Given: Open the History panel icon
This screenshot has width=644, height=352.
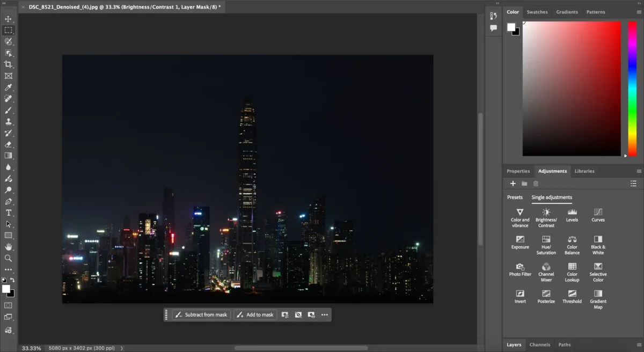Looking at the screenshot, I should [x=493, y=16].
